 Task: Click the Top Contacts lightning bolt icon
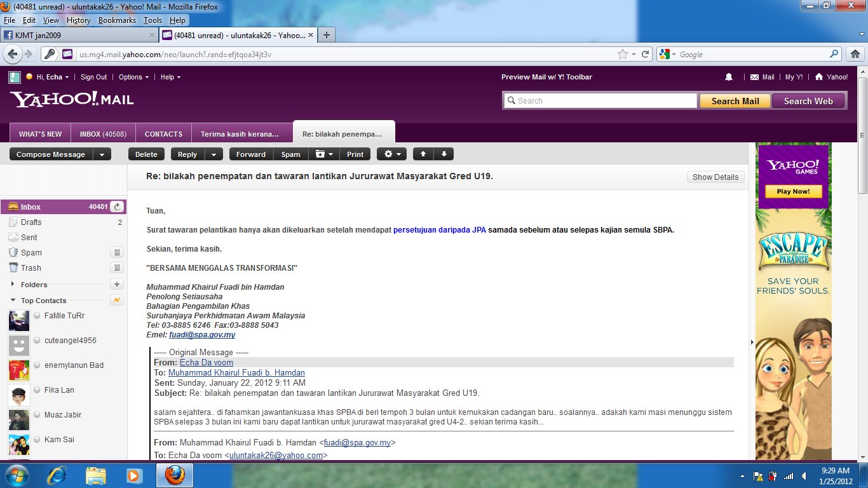pos(117,300)
